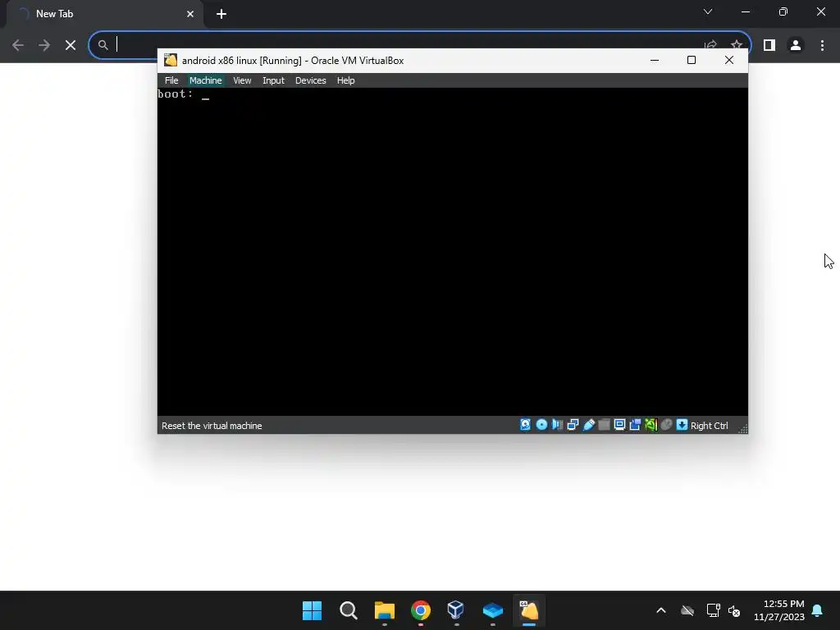Image resolution: width=840 pixels, height=630 pixels.
Task: Close the VirtualBox VM window
Action: click(x=729, y=60)
